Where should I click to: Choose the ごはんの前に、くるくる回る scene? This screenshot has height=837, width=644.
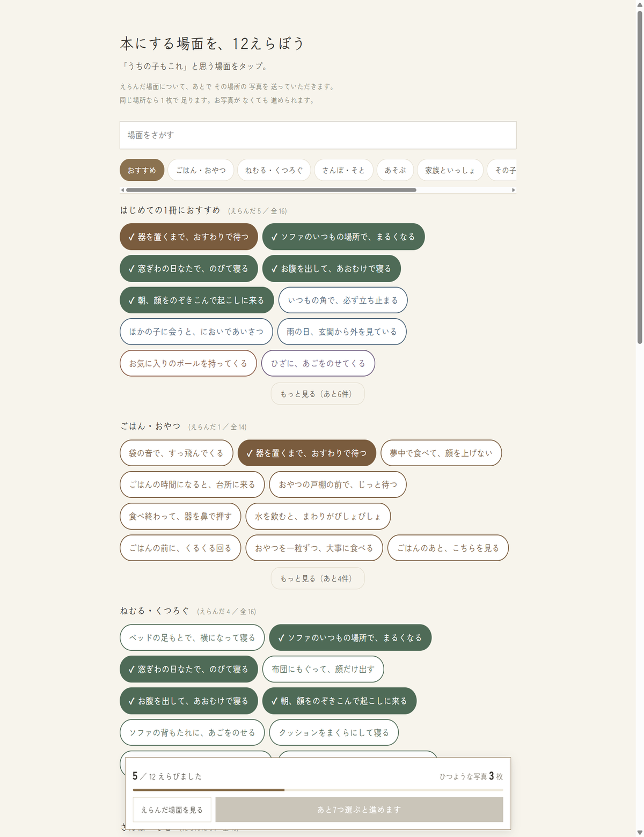click(x=180, y=548)
